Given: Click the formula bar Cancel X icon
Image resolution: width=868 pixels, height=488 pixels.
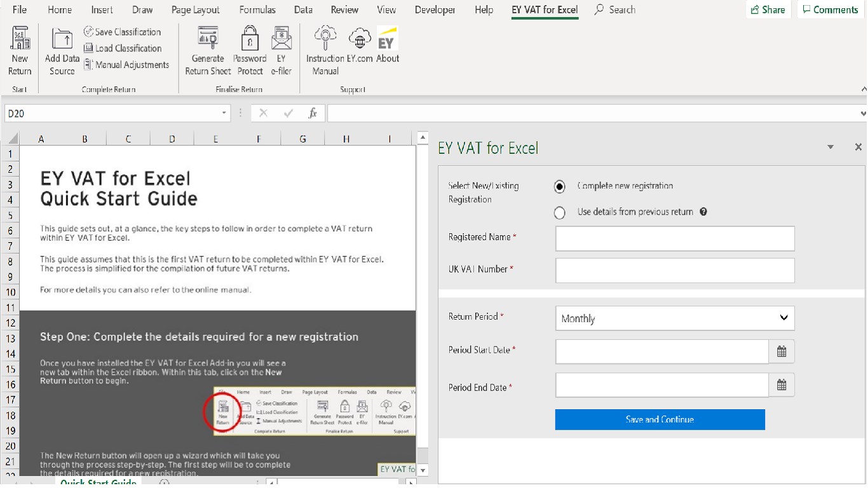Looking at the screenshot, I should point(263,113).
